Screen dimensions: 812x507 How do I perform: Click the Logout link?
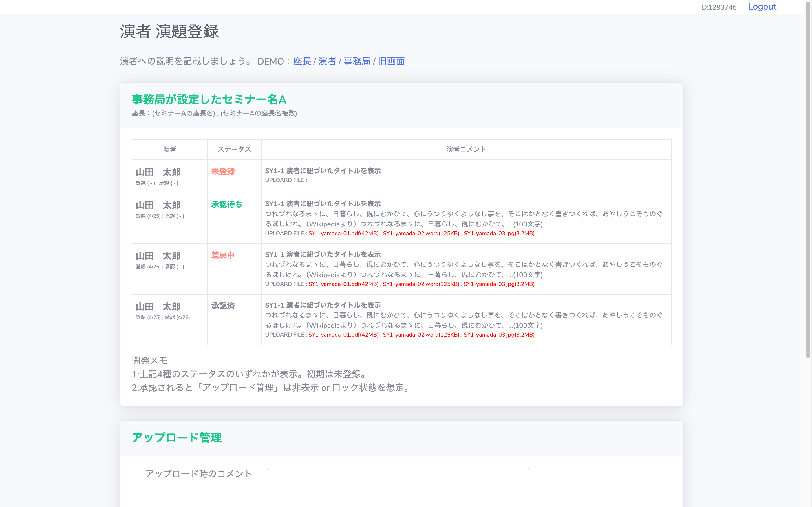tap(762, 7)
